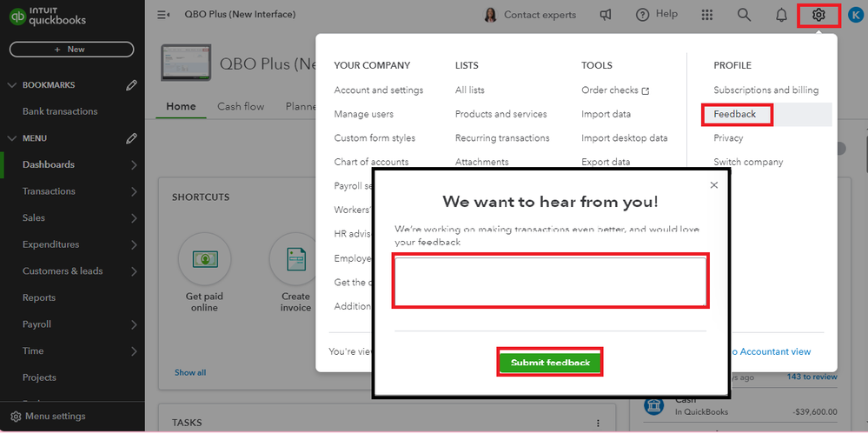Click the Create invoice shortcut icon
This screenshot has height=434, width=868.
pos(295,259)
